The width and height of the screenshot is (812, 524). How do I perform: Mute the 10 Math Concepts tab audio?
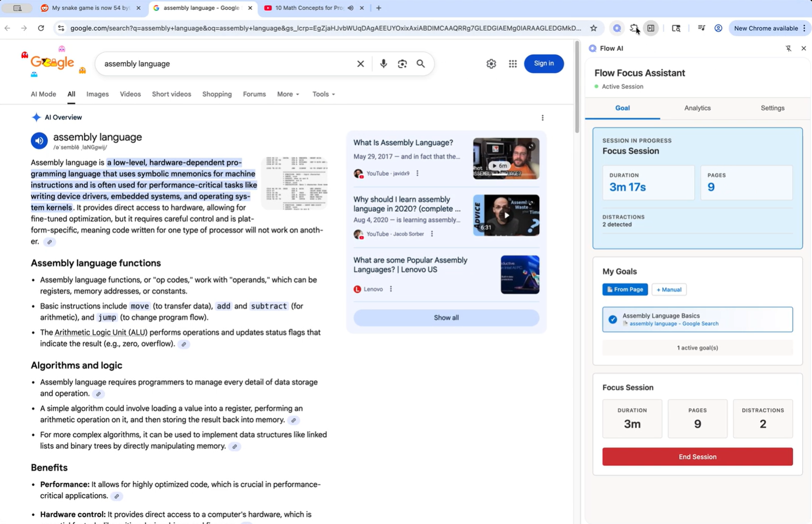[350, 8]
